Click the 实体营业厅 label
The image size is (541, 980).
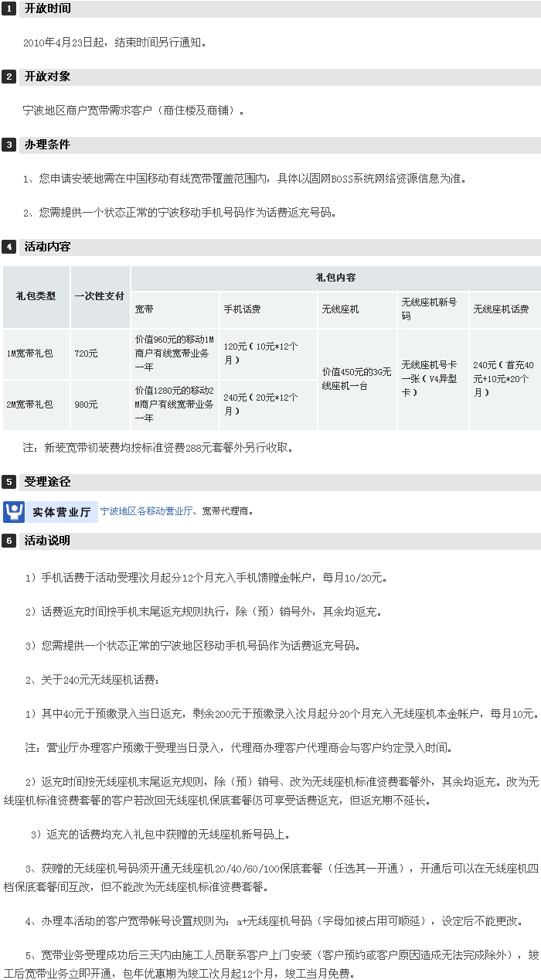[x=62, y=512]
